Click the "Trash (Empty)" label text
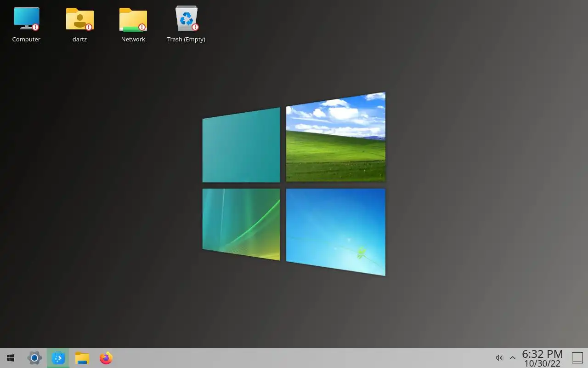The image size is (588, 368). click(x=186, y=40)
